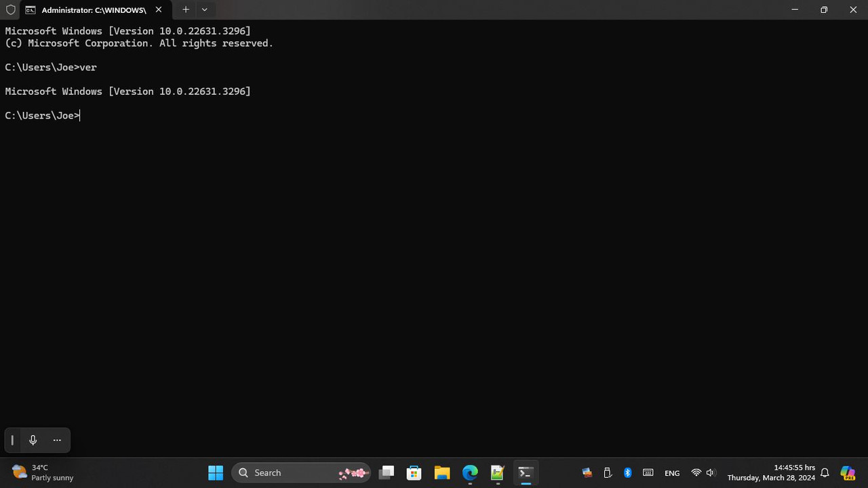
Task: Click the typed 'ver' command text
Action: click(x=88, y=67)
